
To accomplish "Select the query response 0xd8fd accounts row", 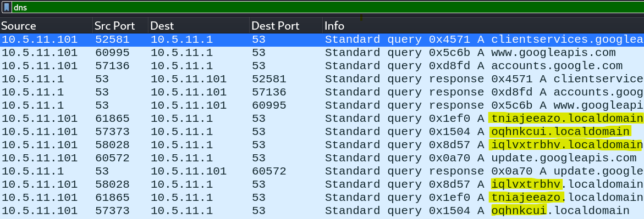I will click(x=322, y=92).
